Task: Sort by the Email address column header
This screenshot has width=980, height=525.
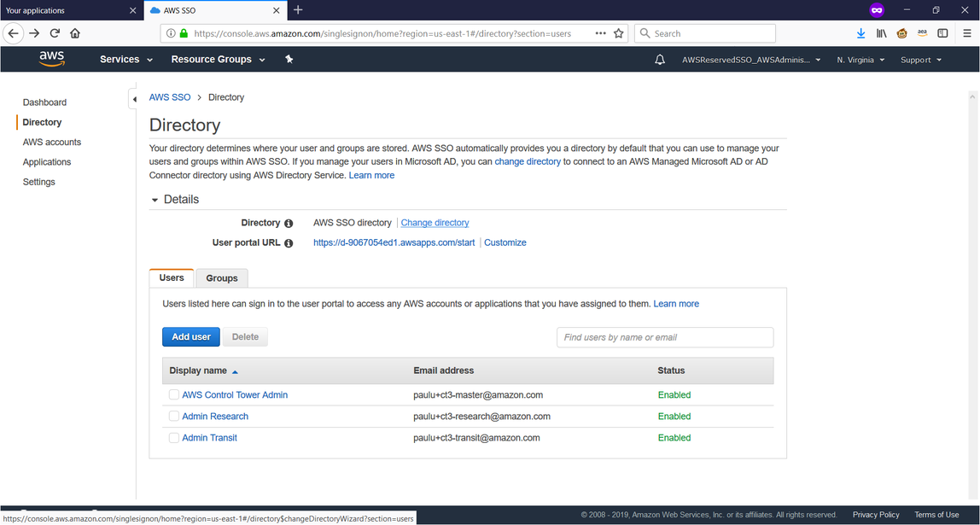Action: (444, 370)
